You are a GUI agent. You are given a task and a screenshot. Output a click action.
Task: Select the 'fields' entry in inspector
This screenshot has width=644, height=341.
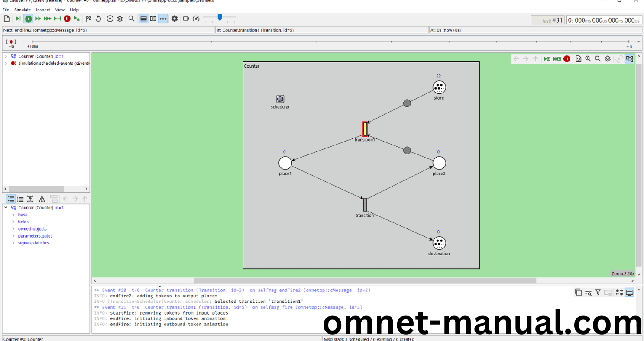click(23, 222)
